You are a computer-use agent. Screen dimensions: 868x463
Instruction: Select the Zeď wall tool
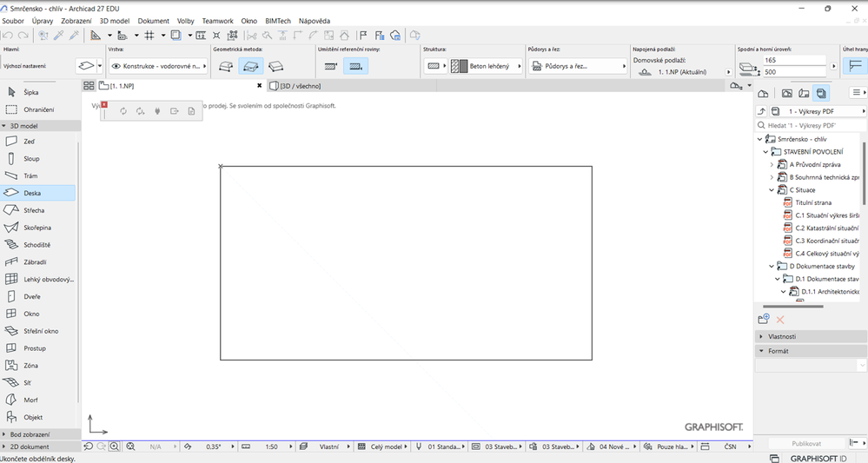pyautogui.click(x=30, y=142)
